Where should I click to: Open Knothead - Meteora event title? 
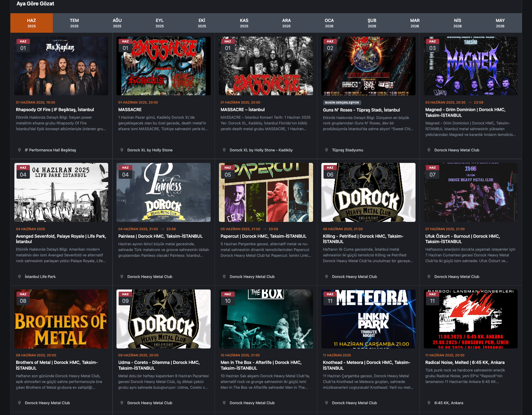pyautogui.click(x=366, y=365)
